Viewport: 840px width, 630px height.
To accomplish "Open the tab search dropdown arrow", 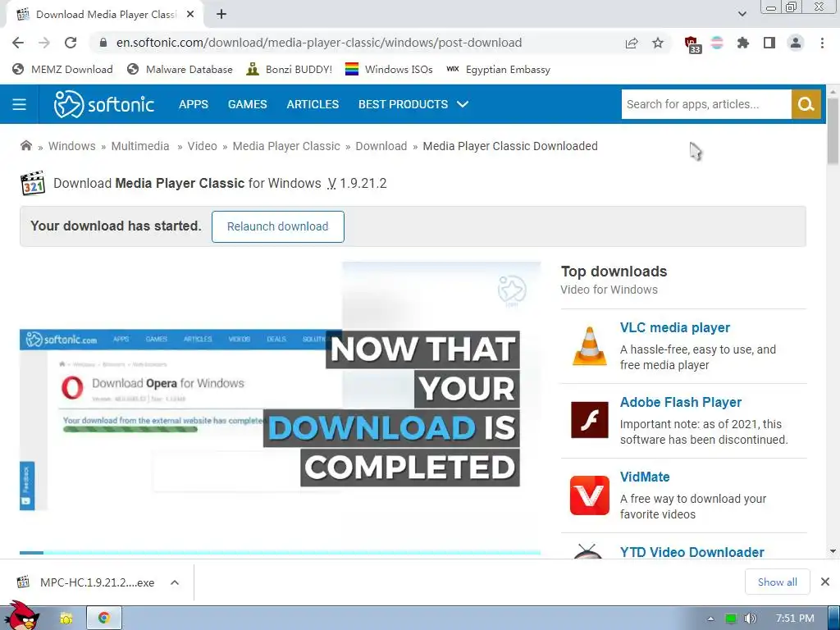I will (742, 14).
